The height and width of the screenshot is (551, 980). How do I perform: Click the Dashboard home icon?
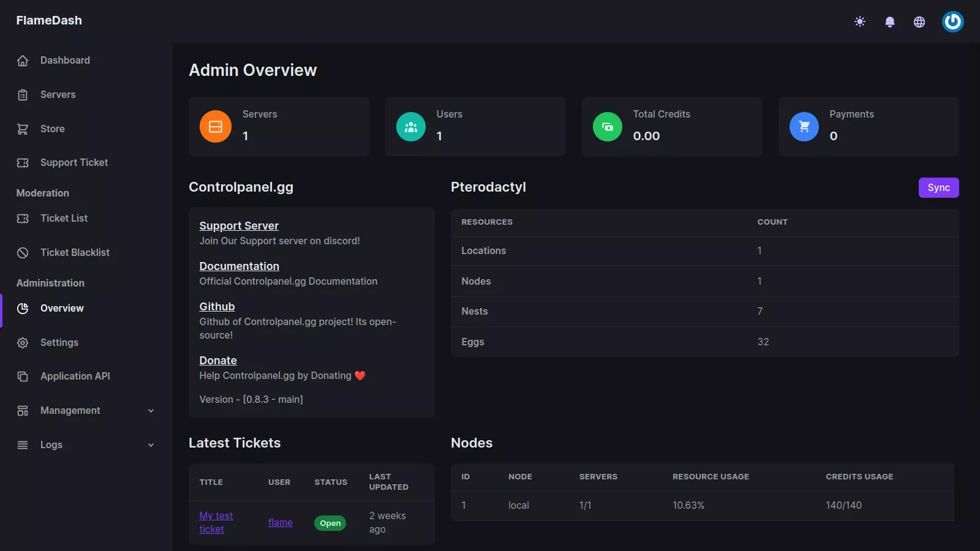[x=23, y=61]
